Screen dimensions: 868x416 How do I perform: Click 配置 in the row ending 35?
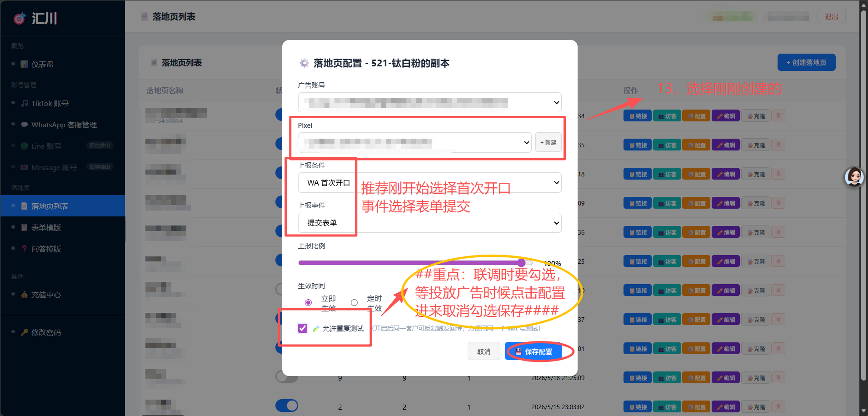pos(696,145)
